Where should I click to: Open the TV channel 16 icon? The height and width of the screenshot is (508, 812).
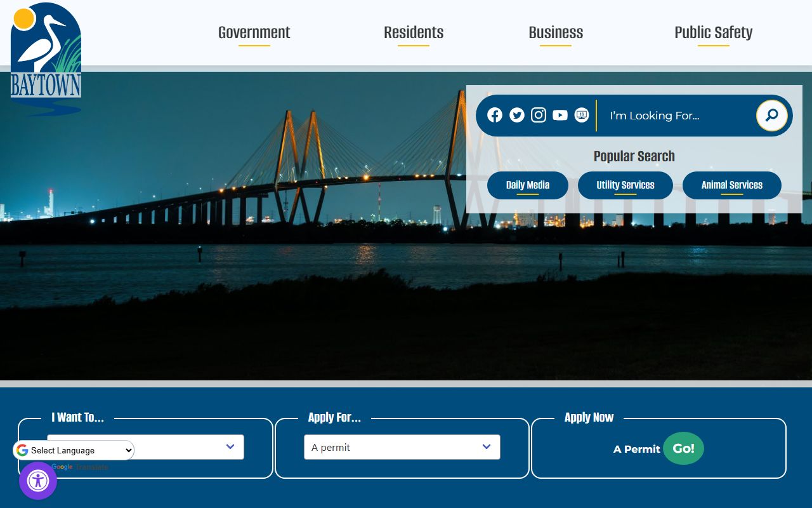click(x=582, y=115)
